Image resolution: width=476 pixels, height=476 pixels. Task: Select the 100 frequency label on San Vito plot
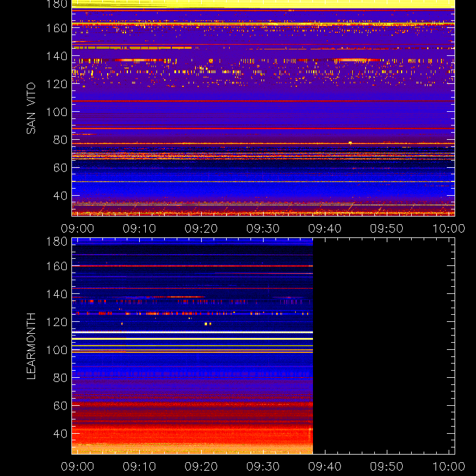[57, 112]
